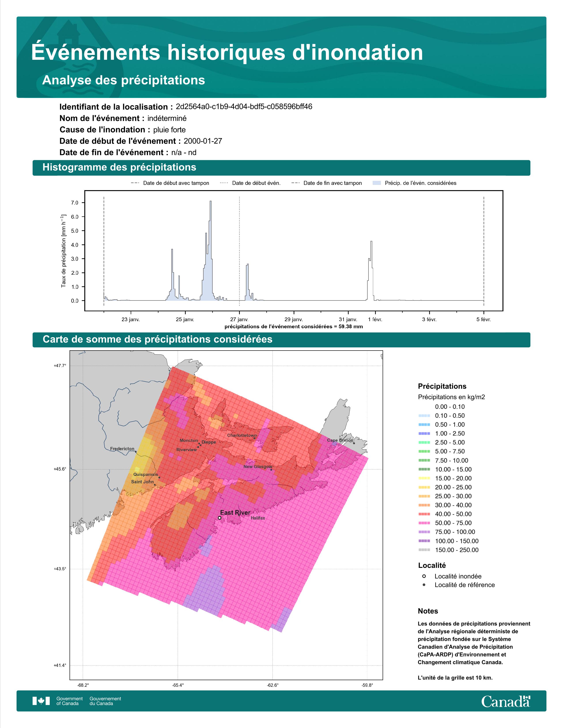Click the 75.00 - 100.00 purple legend swatch
Screen dimensions: 563x728
pos(424,532)
